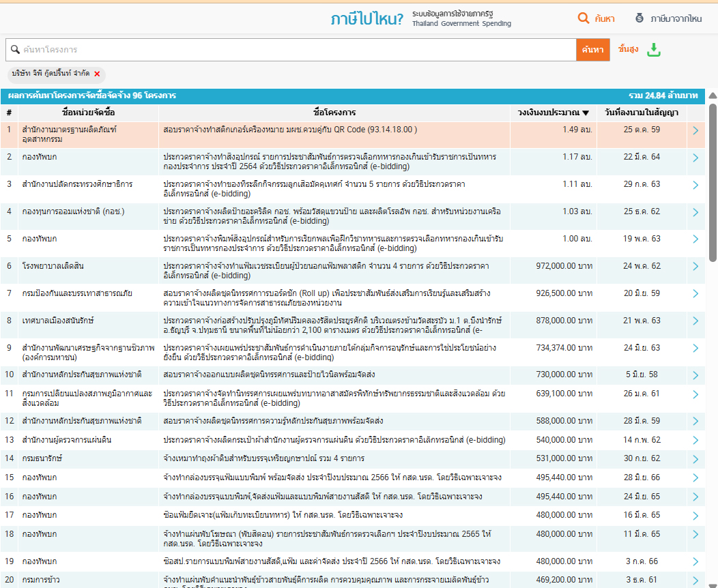The image size is (718, 588).
Task: Open row 8 เทศบาลเมืองสนั่นรักษ์ detail arrow
Action: 695,321
